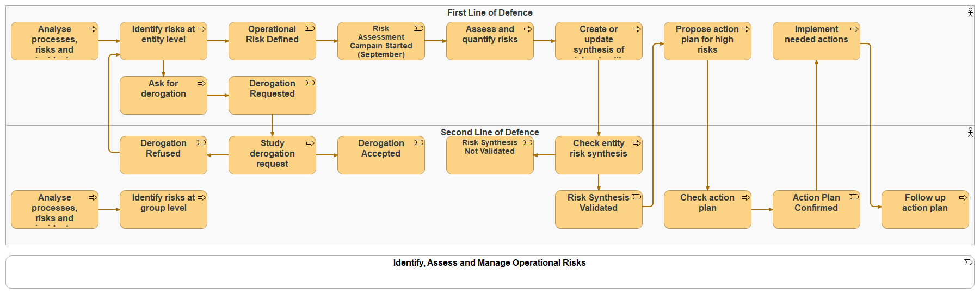Click event icon on 'Derogation Refused'
Viewport: 980px width, 294px height.
201,142
